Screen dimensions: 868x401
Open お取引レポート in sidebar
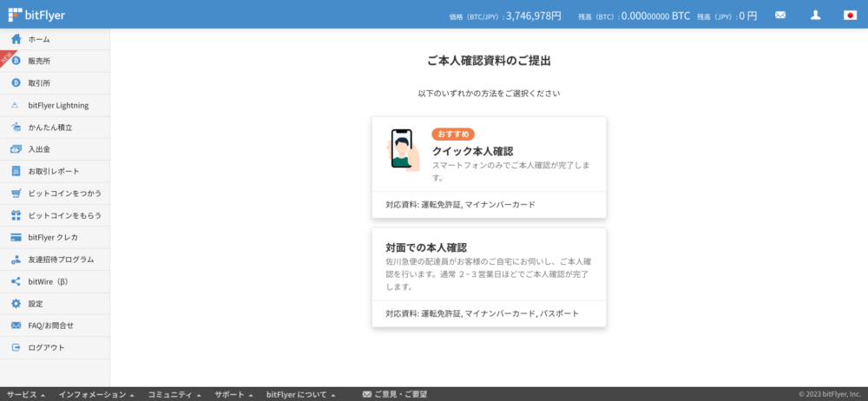53,171
